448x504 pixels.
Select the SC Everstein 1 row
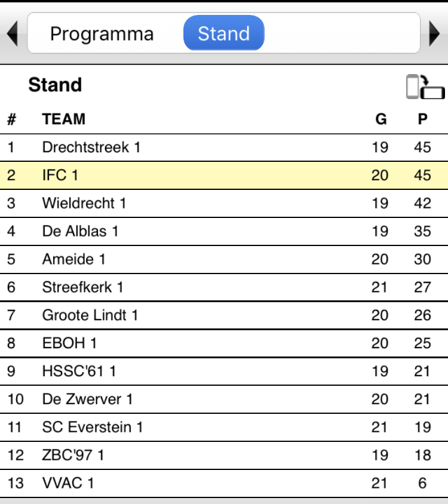pyautogui.click(x=224, y=427)
